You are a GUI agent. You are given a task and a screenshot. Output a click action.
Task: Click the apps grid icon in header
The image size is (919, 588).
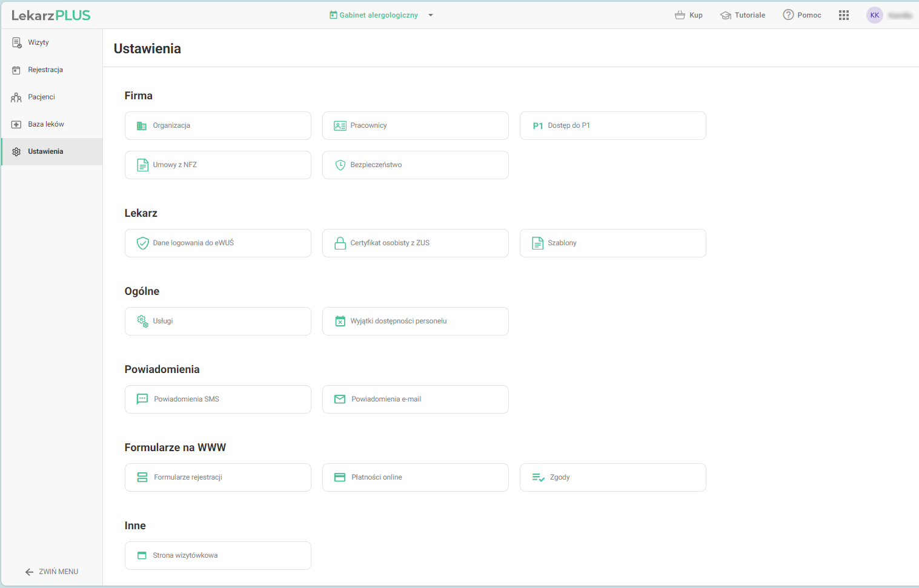pos(844,15)
